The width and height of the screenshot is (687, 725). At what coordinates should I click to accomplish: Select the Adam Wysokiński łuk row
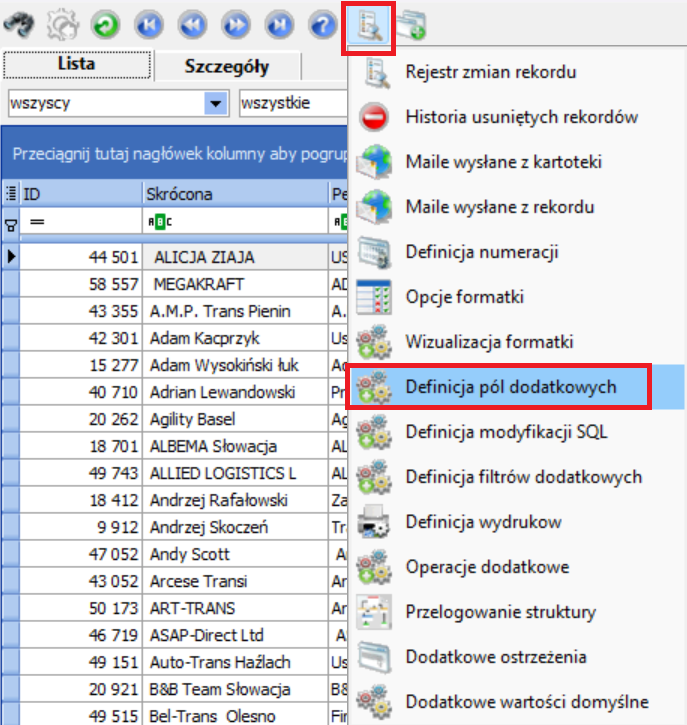point(175,365)
